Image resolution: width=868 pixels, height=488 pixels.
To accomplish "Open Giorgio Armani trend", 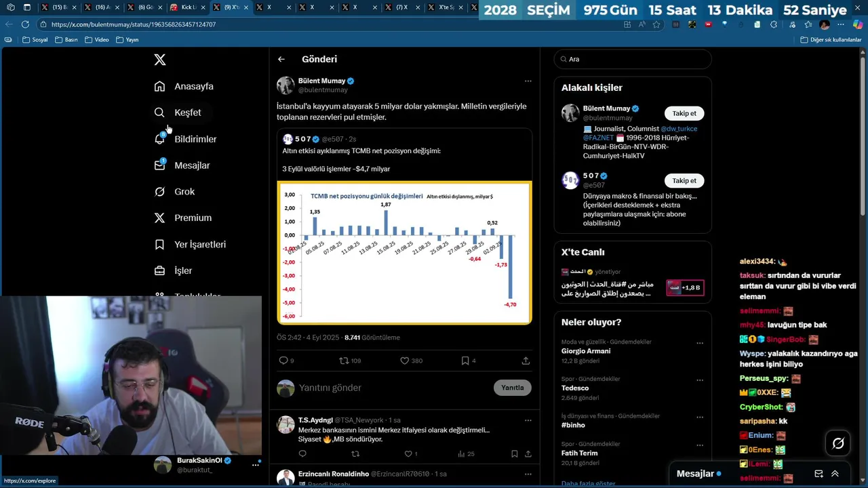I will point(586,351).
